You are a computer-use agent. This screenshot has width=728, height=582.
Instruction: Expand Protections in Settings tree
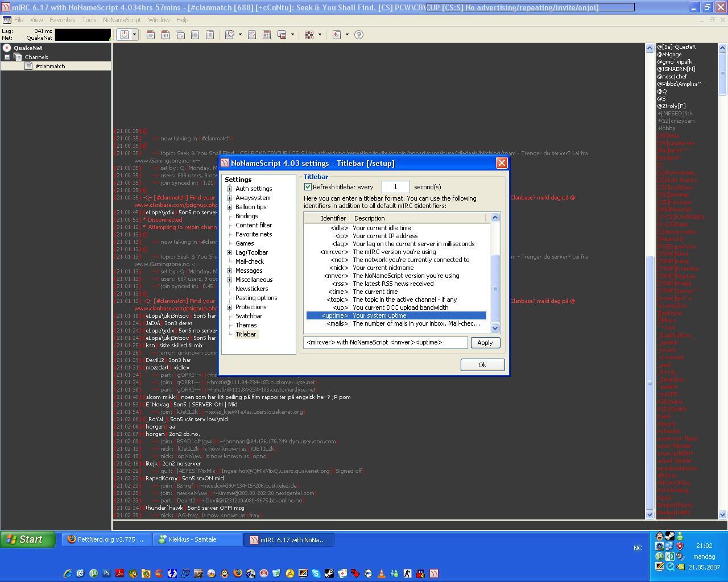[230, 307]
